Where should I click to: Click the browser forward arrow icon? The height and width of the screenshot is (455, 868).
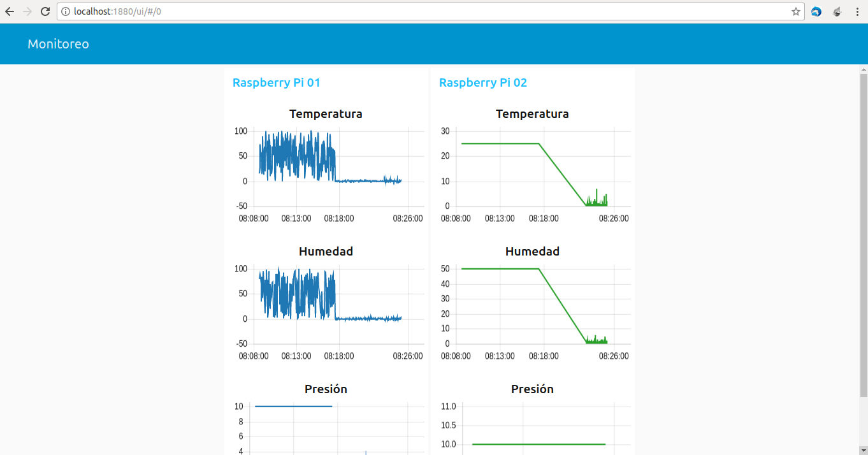(27, 11)
